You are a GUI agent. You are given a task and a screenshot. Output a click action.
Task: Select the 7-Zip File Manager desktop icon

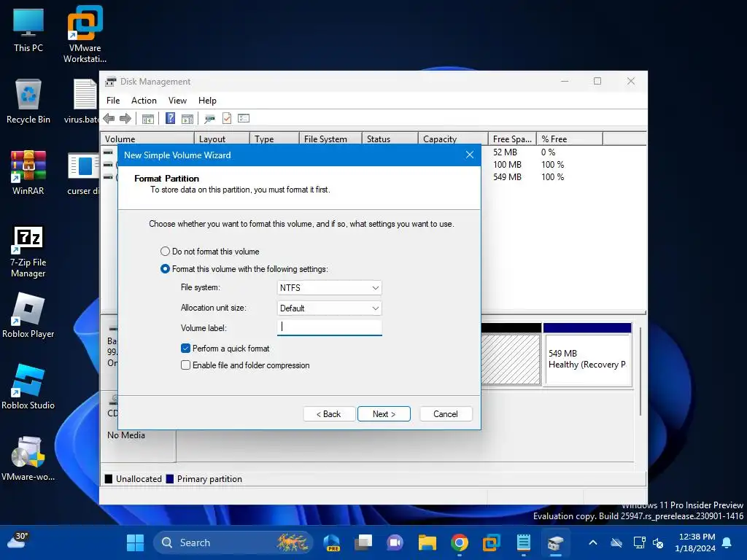(x=28, y=252)
